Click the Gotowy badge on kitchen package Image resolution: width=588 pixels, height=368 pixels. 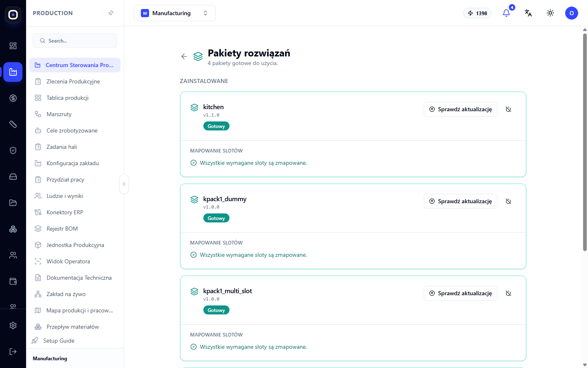pyautogui.click(x=216, y=126)
